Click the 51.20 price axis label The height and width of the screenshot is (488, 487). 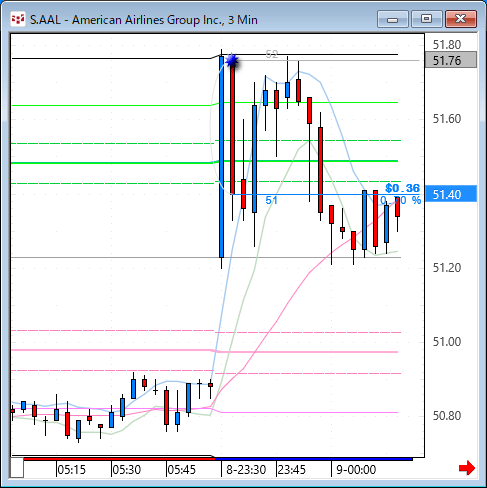tap(447, 268)
